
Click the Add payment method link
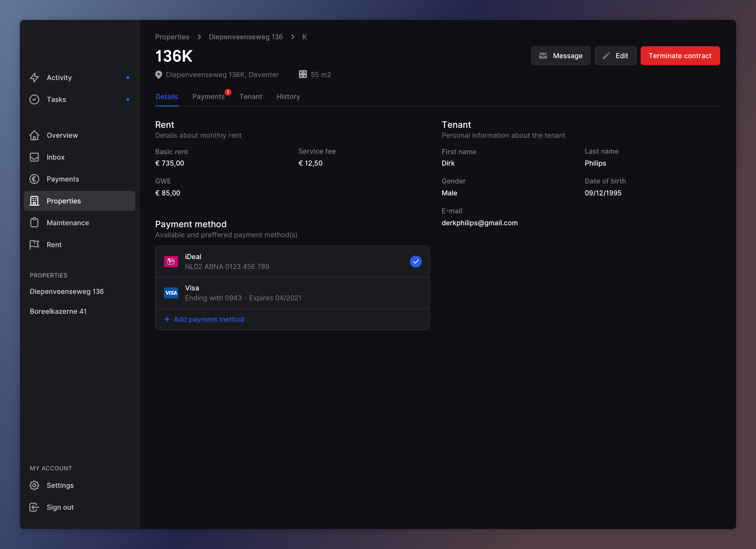coord(204,319)
